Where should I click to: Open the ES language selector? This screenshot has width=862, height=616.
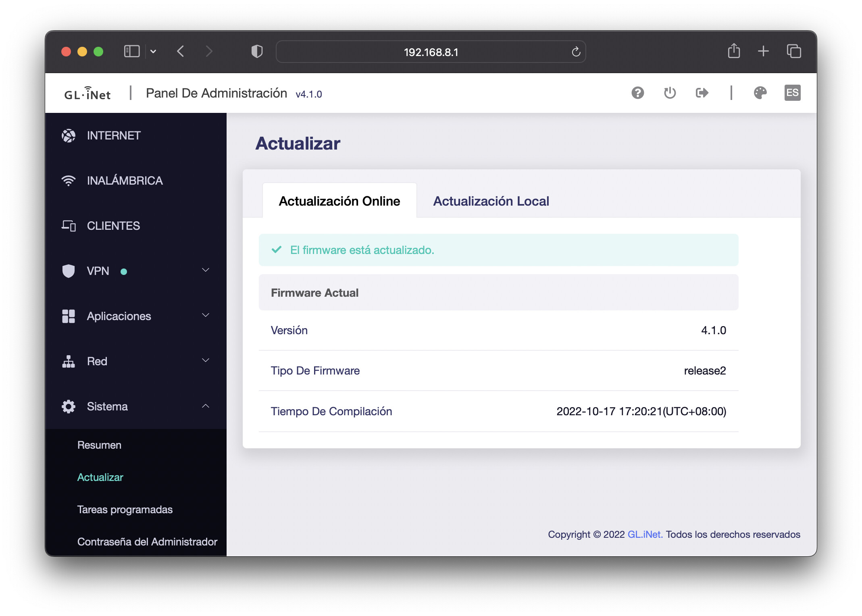tap(792, 93)
